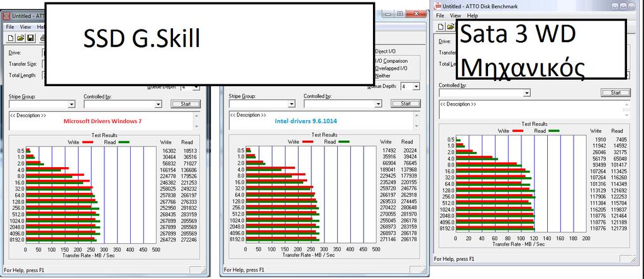Open File menu in Microsoft Drivers window

click(10, 26)
